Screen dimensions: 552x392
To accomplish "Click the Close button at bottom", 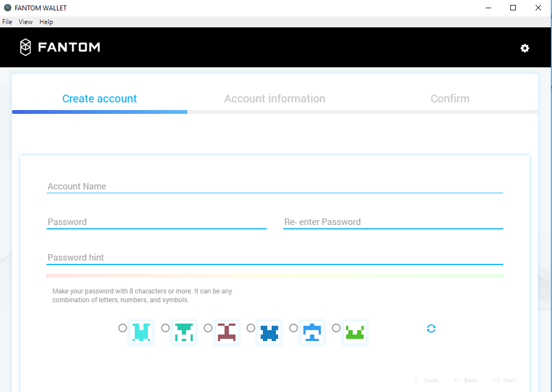I will (426, 380).
